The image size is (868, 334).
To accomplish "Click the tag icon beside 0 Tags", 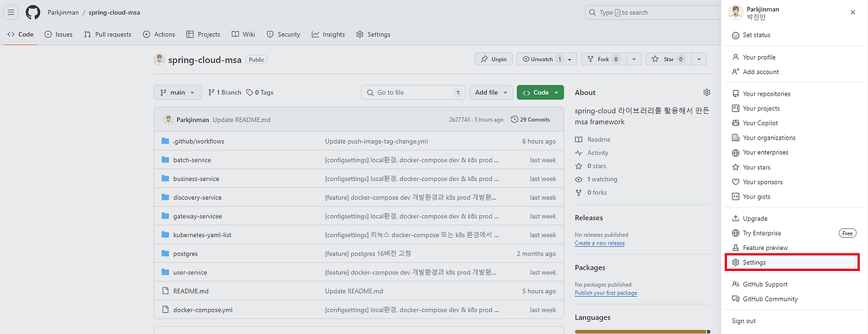I will pyautogui.click(x=250, y=92).
